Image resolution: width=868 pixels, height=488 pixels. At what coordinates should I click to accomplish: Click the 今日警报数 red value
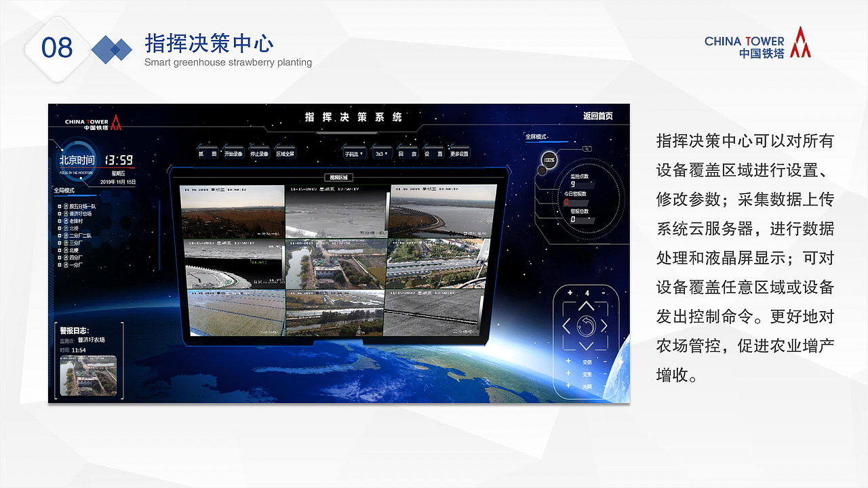[567, 202]
